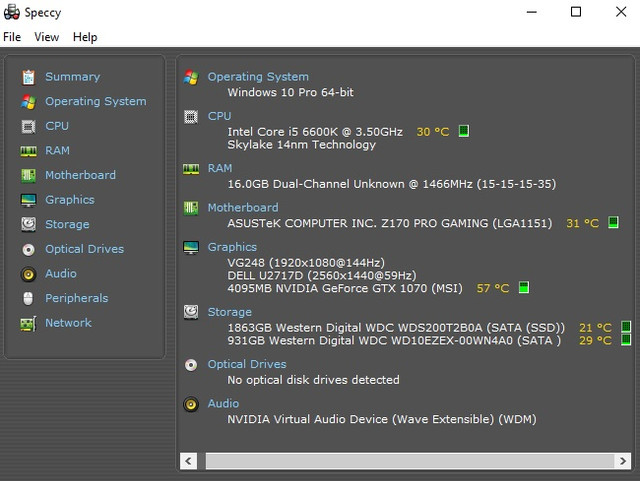Click the Network card icon in sidebar
640x481 pixels.
click(28, 323)
